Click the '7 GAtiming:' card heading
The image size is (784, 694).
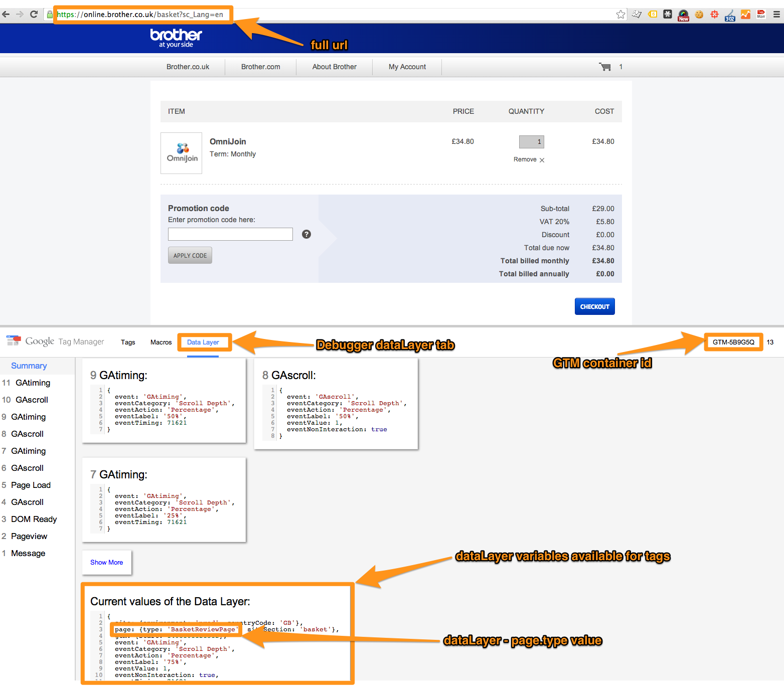pyautogui.click(x=119, y=474)
